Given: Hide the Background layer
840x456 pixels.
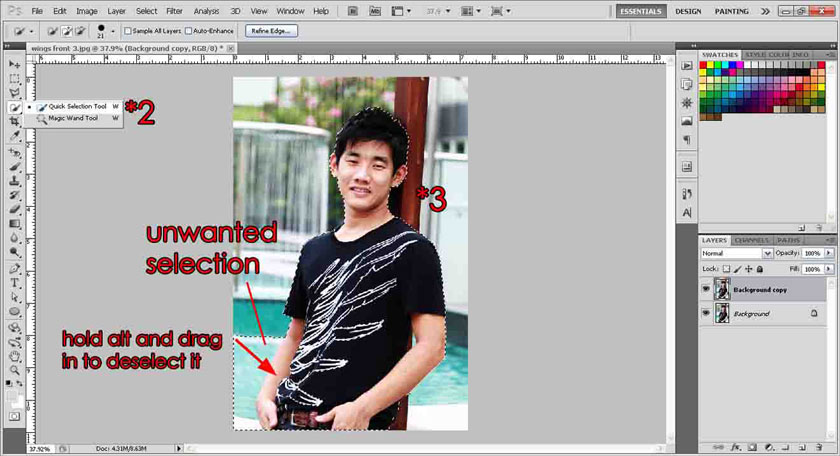Looking at the screenshot, I should (x=706, y=313).
